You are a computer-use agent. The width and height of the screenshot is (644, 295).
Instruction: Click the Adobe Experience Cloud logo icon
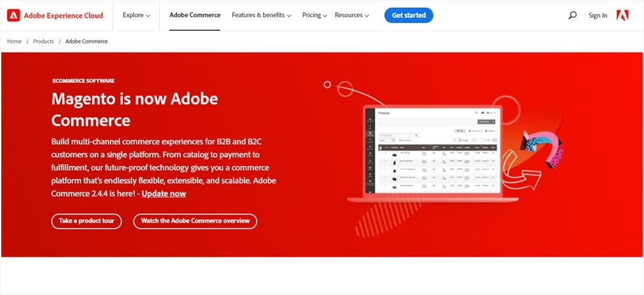(12, 15)
